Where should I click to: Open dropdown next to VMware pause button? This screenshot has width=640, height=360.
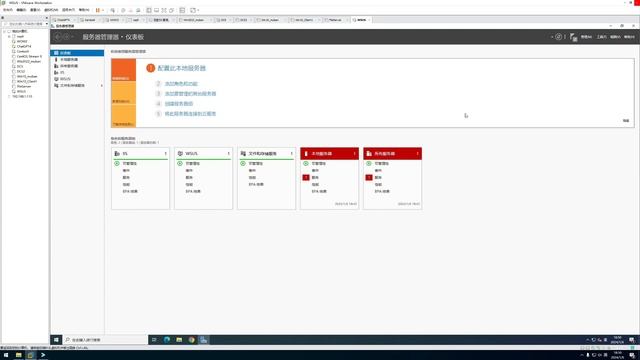coord(102,10)
